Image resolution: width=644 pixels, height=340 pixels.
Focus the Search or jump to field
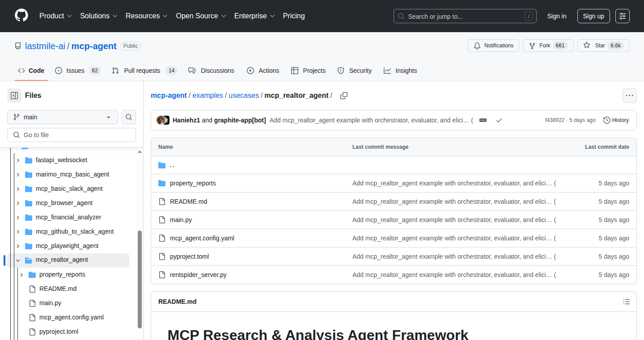tap(465, 16)
